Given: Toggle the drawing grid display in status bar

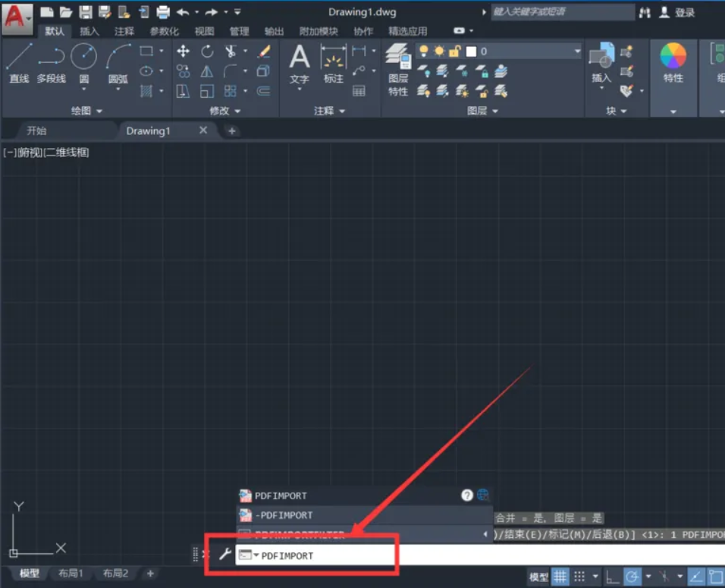Looking at the screenshot, I should click(560, 577).
